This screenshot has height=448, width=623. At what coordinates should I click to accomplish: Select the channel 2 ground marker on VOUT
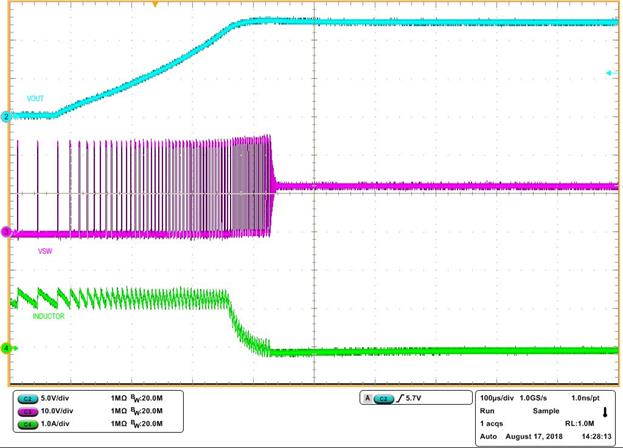pos(6,117)
